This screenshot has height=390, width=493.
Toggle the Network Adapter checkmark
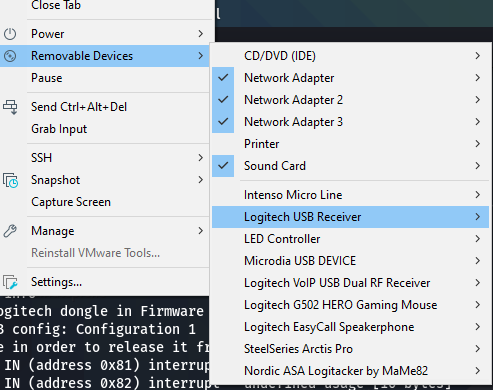point(223,78)
